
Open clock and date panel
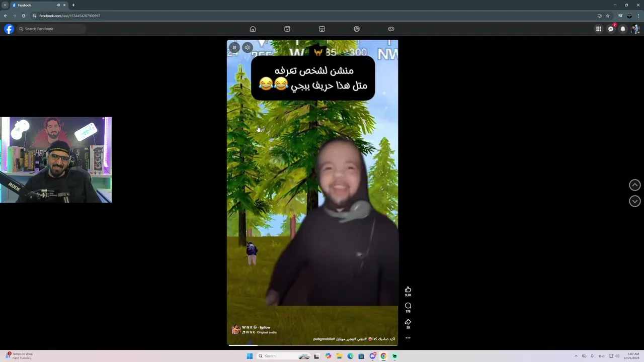click(631, 356)
